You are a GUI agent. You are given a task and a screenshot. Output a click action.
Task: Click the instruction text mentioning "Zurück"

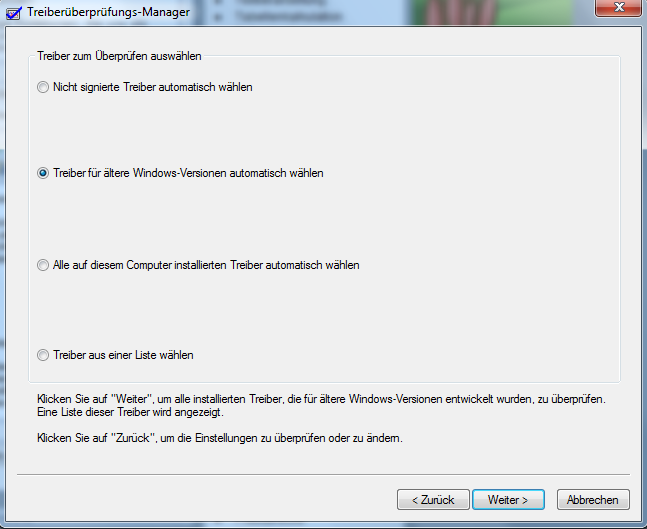(220, 438)
